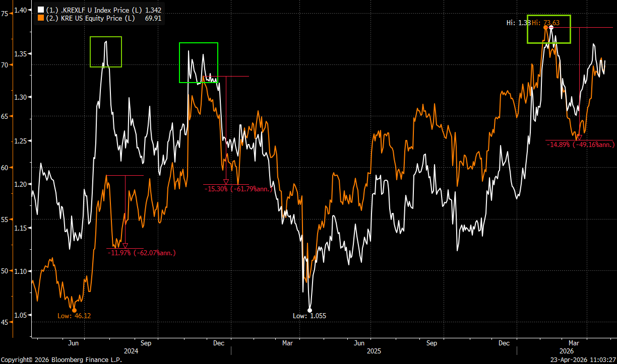Screen dimensions: 617x364
Task: Click the orange low marker dot at 46.12
Action: [x=74, y=310]
